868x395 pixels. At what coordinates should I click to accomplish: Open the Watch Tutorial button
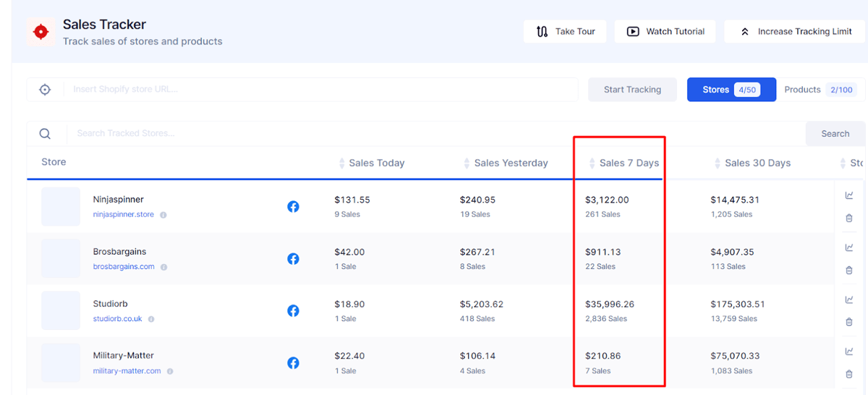665,32
